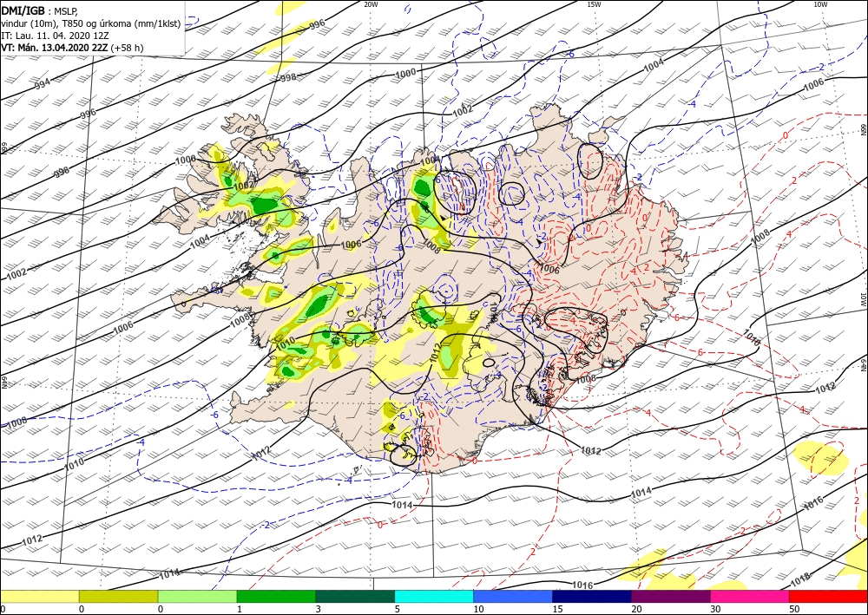The image size is (868, 615).
Task: Click the red legend color segment
Action: (828, 596)
